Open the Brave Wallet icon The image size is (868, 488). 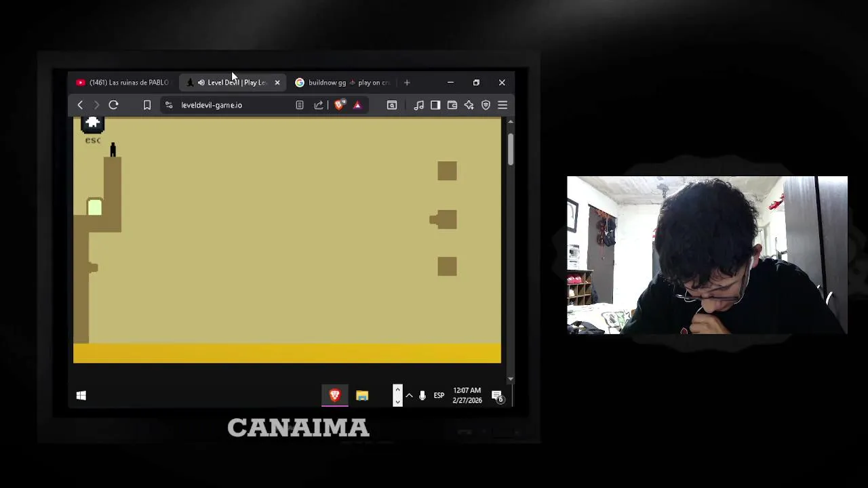point(452,105)
